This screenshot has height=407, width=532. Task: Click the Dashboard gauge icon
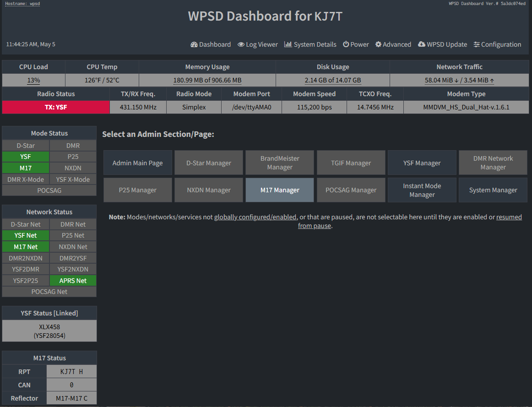click(194, 44)
